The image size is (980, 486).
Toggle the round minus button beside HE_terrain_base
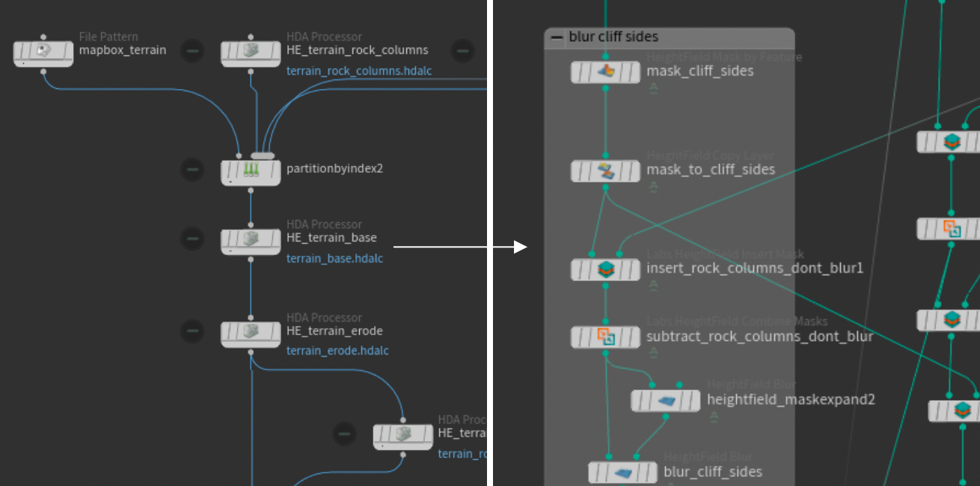[192, 239]
